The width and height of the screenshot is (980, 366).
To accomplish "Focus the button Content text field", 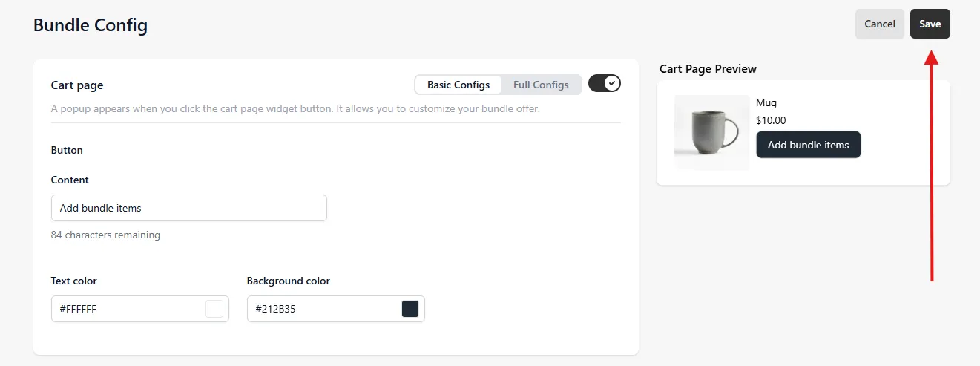I will pos(189,208).
